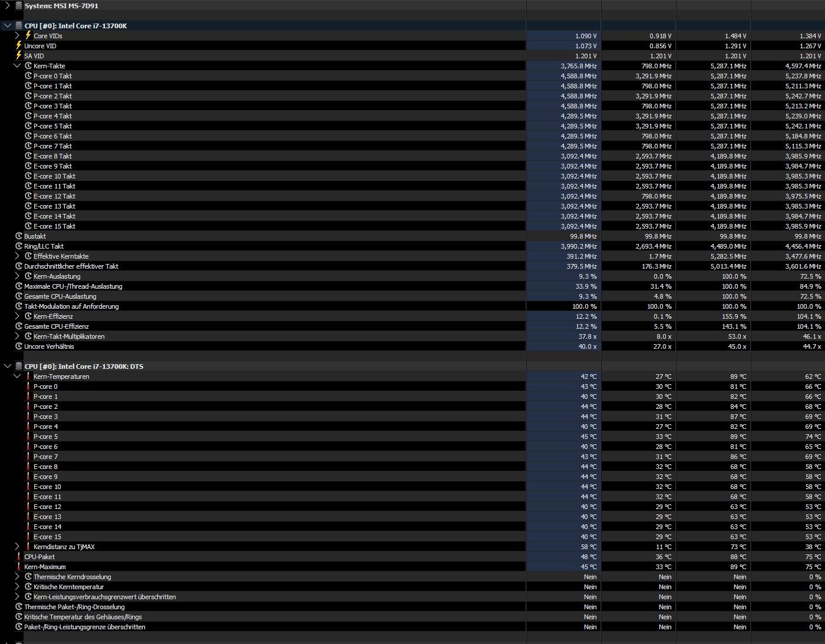Click the 45.0 x Uncore Verhältnis maximum
This screenshot has height=644, width=825.
coord(737,346)
